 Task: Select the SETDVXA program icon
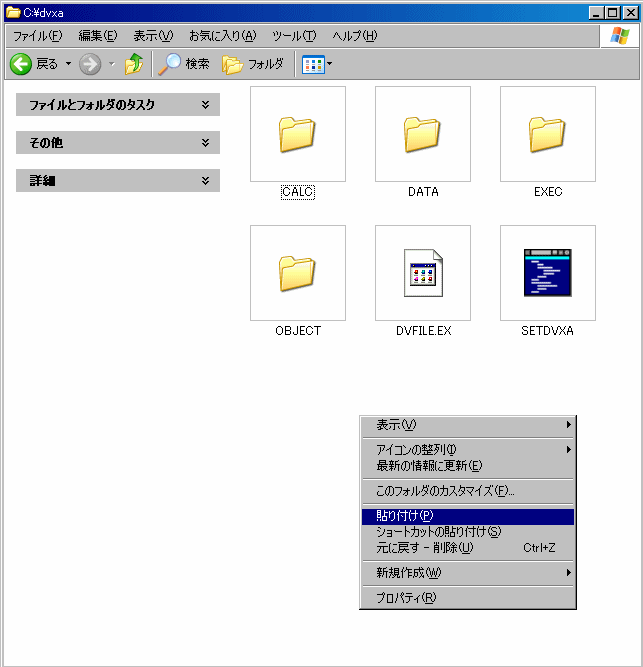[x=547, y=273]
